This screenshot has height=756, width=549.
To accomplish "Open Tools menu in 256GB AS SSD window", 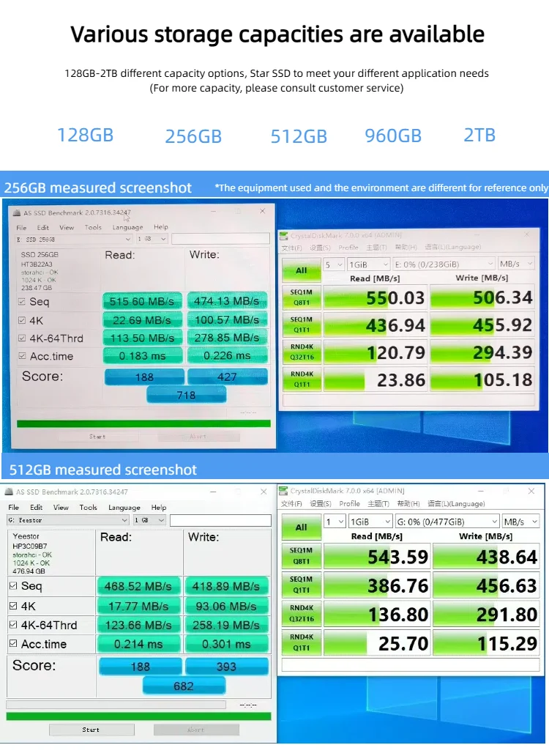I will (93, 227).
